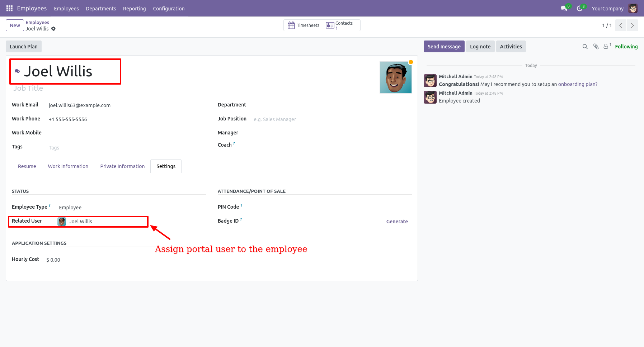Search chatter messages with magnifier icon

click(x=585, y=47)
